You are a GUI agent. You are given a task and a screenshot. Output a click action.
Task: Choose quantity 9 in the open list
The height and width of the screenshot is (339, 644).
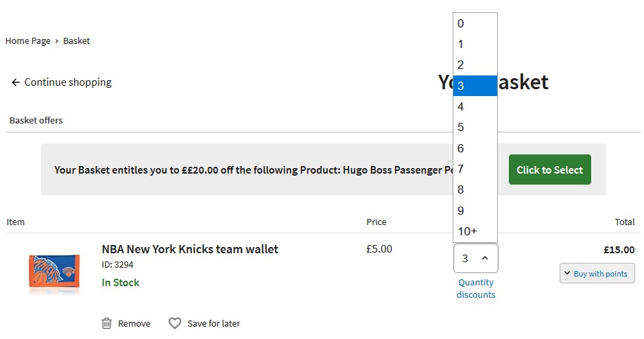475,211
